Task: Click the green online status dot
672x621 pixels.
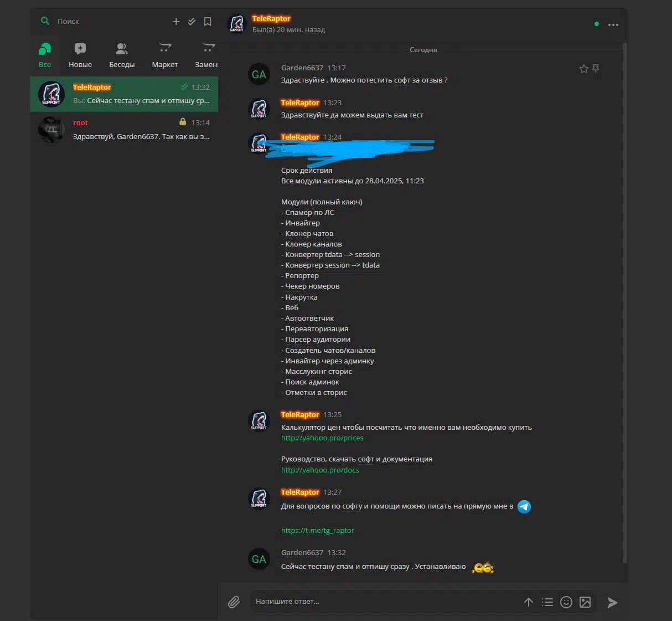Action: [x=597, y=24]
